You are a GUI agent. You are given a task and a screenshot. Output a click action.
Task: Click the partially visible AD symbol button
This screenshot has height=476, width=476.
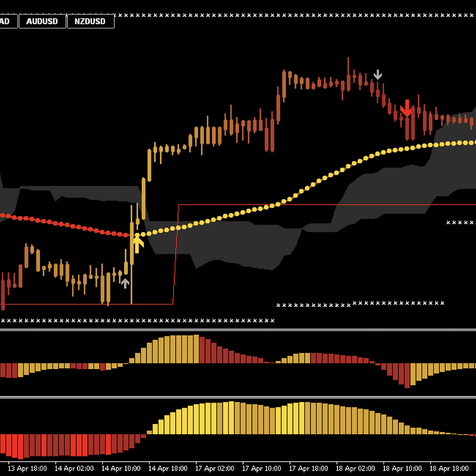tap(8, 21)
